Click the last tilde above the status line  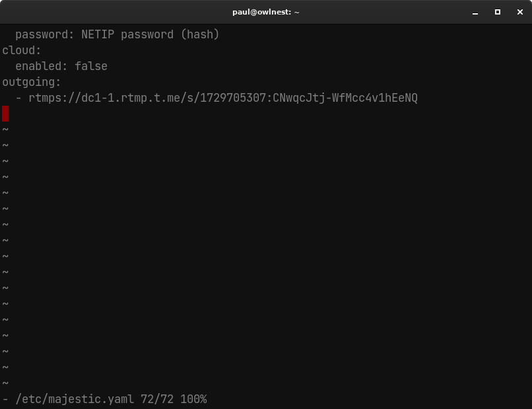[x=5, y=383]
